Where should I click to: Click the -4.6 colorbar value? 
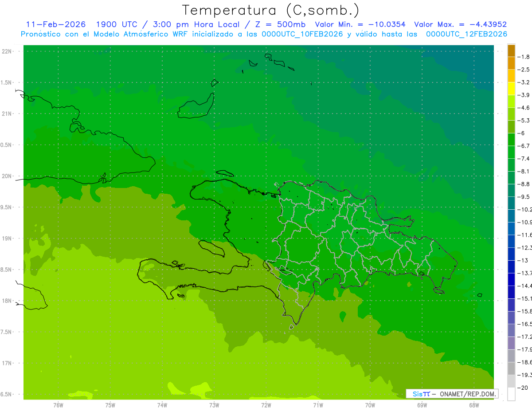[524, 108]
